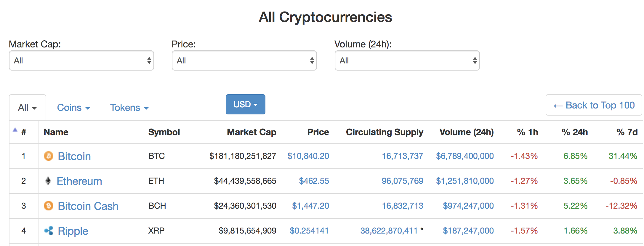Open the Ripple link
644x246 pixels.
(x=73, y=231)
